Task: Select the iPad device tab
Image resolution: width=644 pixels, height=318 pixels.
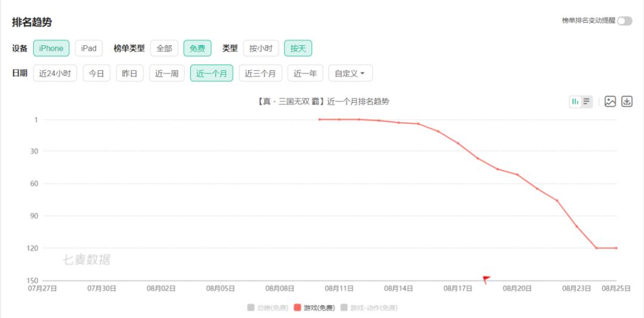Action: (x=89, y=48)
